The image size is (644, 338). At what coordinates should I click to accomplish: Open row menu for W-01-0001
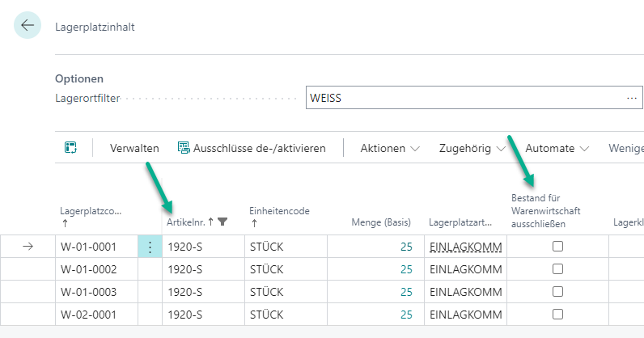point(150,247)
